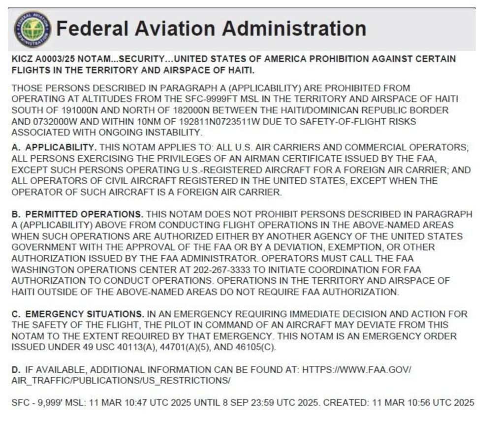The width and height of the screenshot is (504, 433).
Task: Click the Federal Aviation Administration title
Action: click(211, 29)
